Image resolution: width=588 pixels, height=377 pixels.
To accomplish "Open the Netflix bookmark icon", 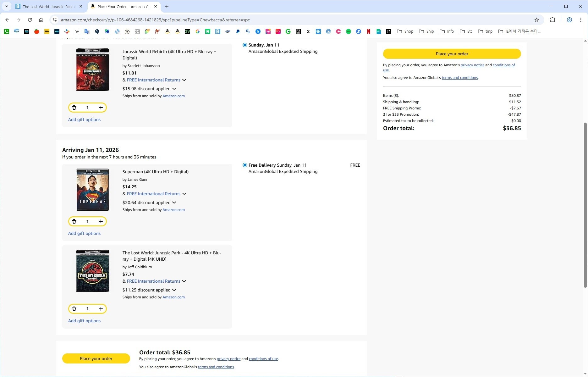I will pos(368,31).
